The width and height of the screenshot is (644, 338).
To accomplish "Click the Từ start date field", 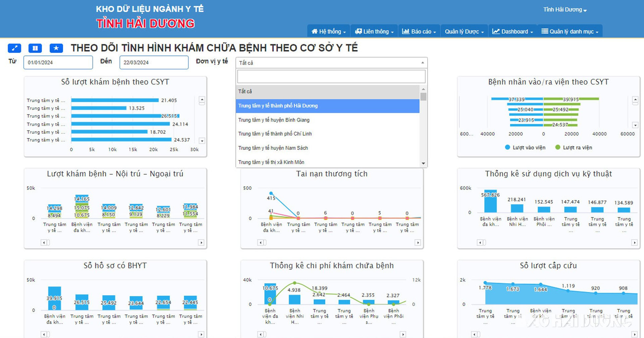I will coord(58,62).
